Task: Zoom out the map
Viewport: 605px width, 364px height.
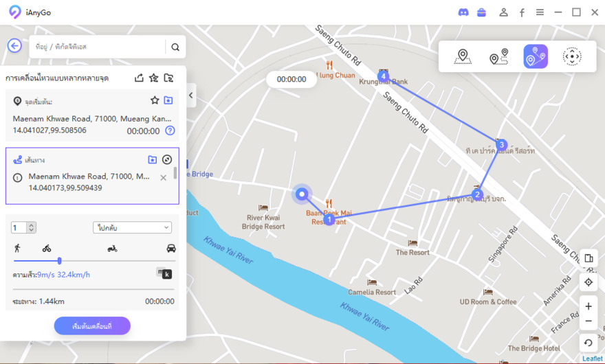Action: tap(588, 321)
